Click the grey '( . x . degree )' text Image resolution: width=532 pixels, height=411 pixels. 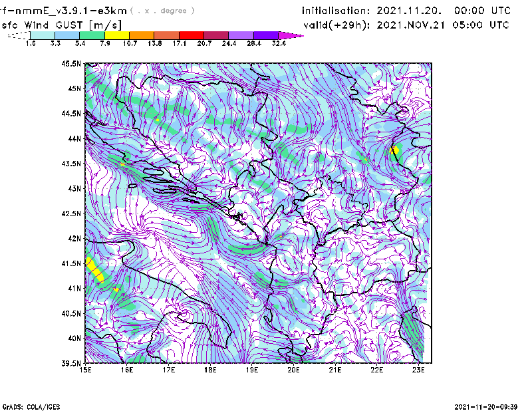tap(162, 11)
